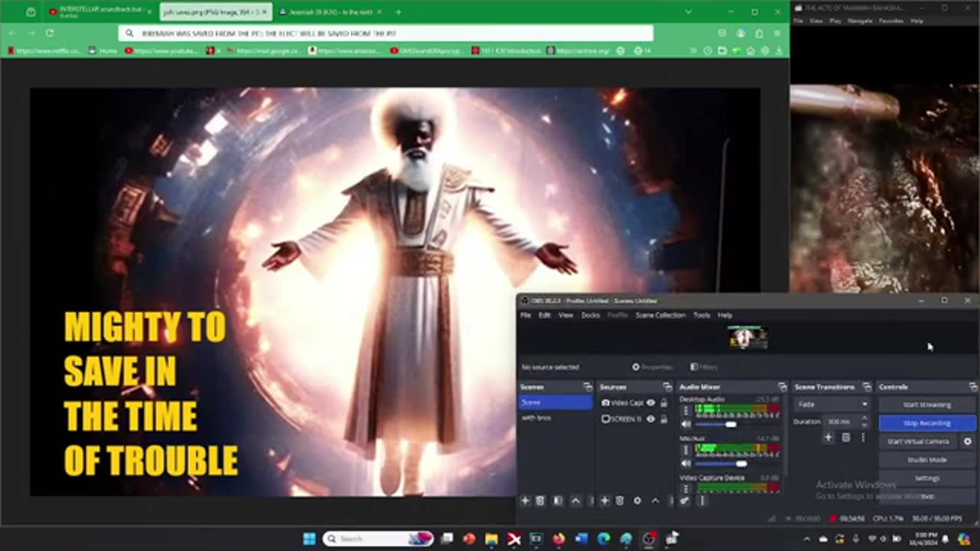Move scene up with arrow icon
This screenshot has height=551, width=980.
[576, 500]
